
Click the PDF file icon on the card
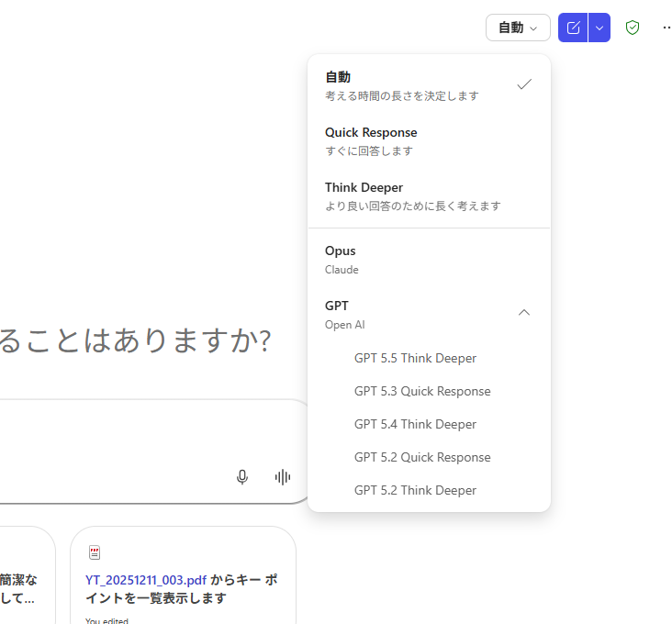pyautogui.click(x=95, y=552)
